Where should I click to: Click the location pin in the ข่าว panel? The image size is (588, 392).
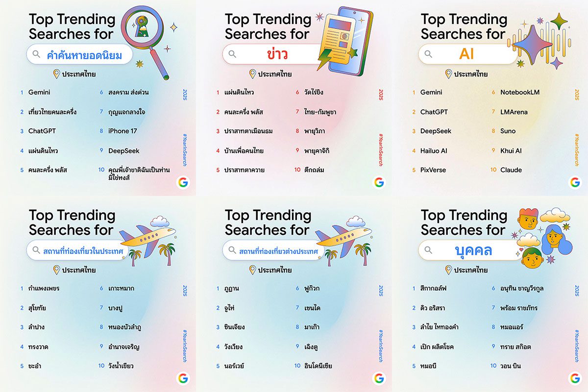pyautogui.click(x=252, y=74)
